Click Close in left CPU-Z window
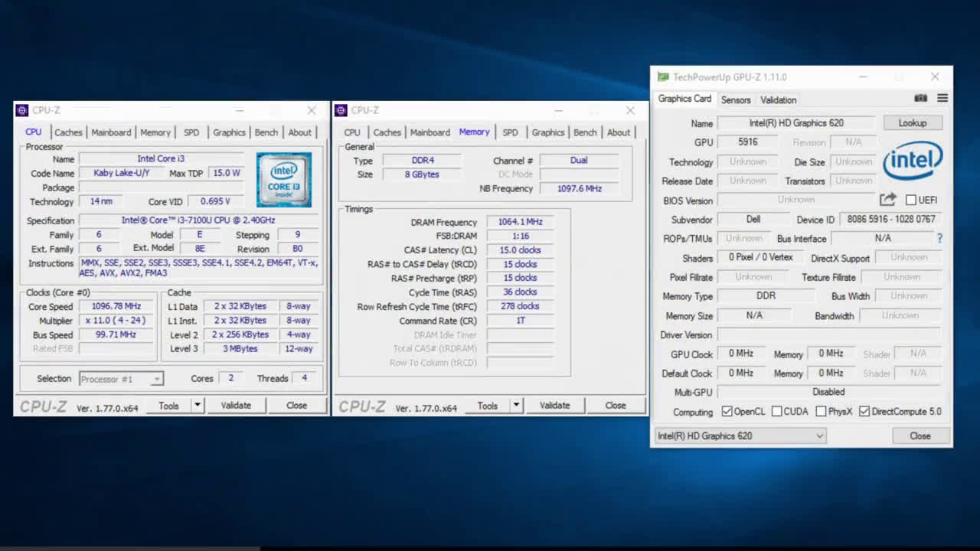 tap(296, 406)
